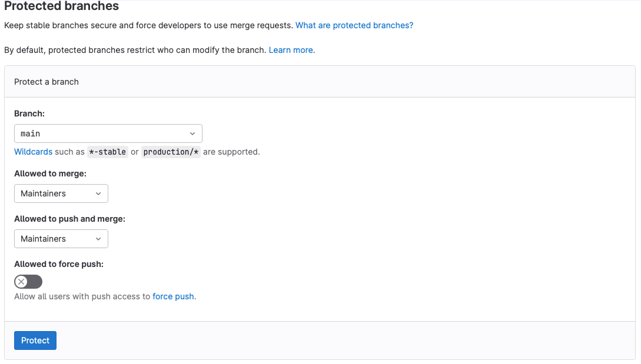The width and height of the screenshot is (641, 364).
Task: Click the production/* wildcard example
Action: (x=171, y=152)
